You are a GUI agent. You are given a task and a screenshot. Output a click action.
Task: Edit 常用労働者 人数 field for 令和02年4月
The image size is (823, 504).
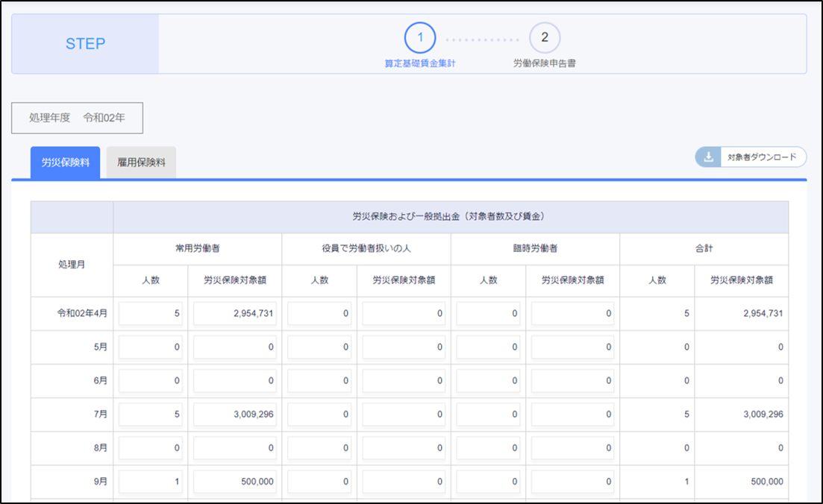(x=151, y=314)
